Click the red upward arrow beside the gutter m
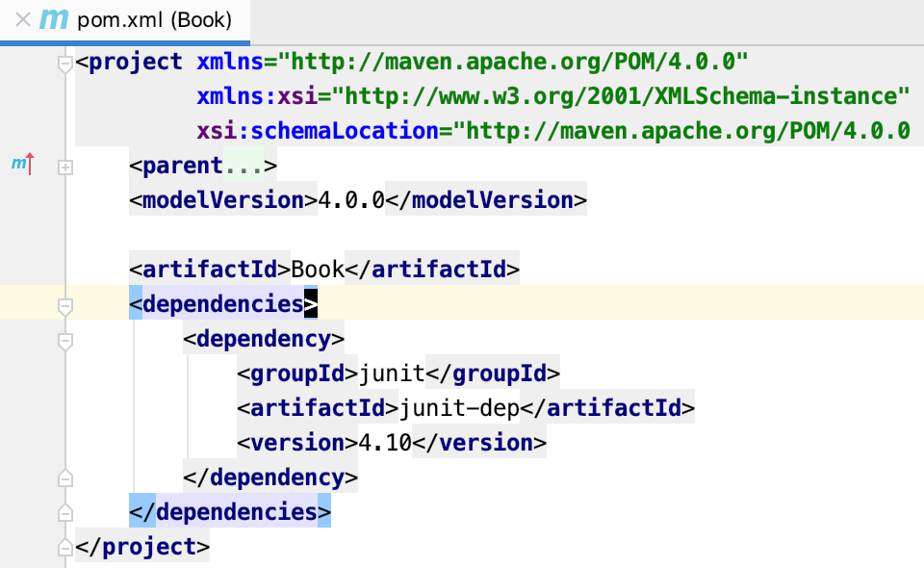924x568 pixels. coord(31,164)
